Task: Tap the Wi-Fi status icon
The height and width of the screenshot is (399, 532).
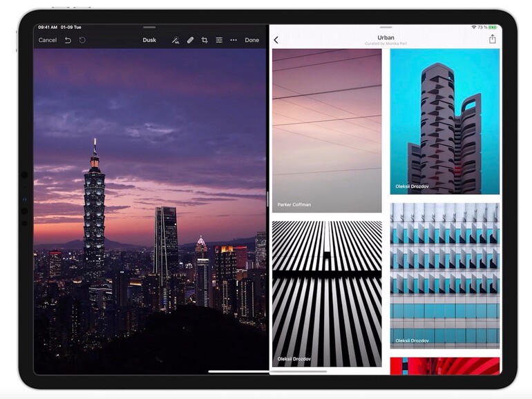Action: (474, 27)
